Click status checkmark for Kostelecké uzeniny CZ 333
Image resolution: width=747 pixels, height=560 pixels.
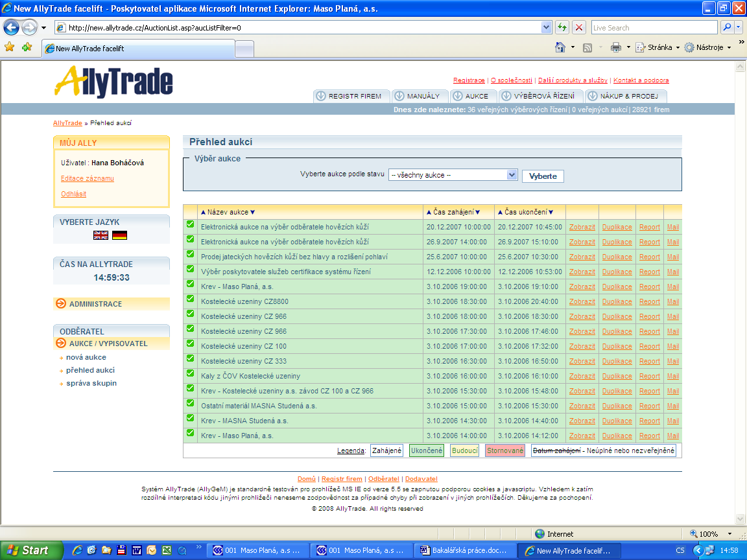pos(190,358)
